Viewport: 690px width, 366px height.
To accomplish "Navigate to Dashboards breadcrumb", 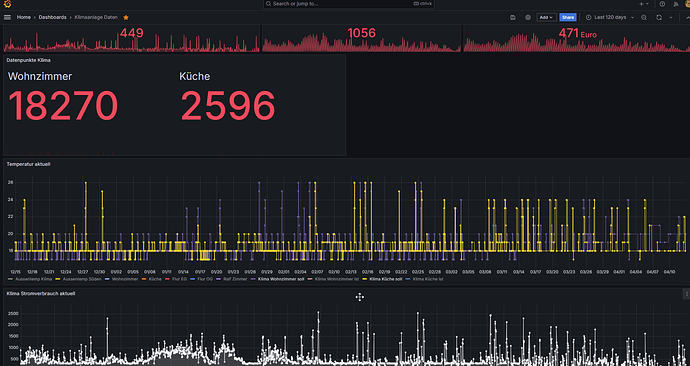I will [x=52, y=17].
